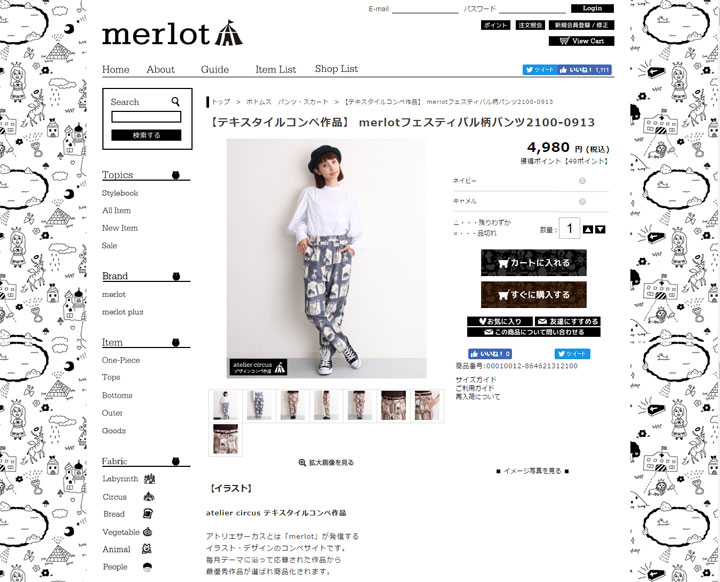Open the Bread fabric icon
The width and height of the screenshot is (720, 582).
pos(147,514)
